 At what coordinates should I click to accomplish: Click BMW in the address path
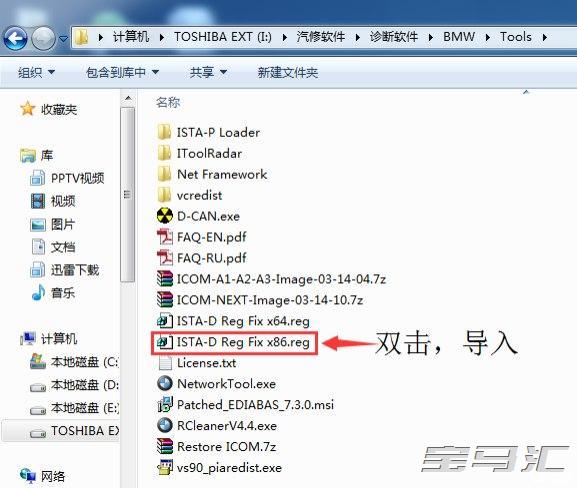coord(459,37)
